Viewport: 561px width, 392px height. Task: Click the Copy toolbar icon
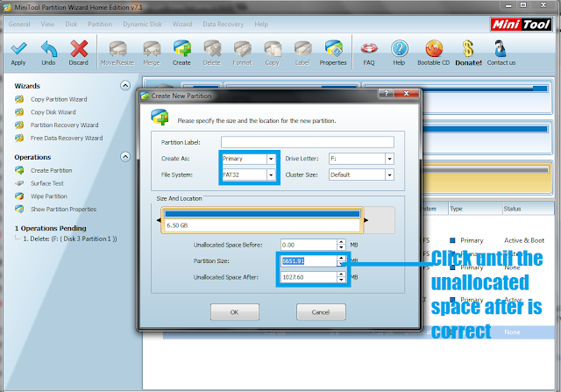coord(273,49)
